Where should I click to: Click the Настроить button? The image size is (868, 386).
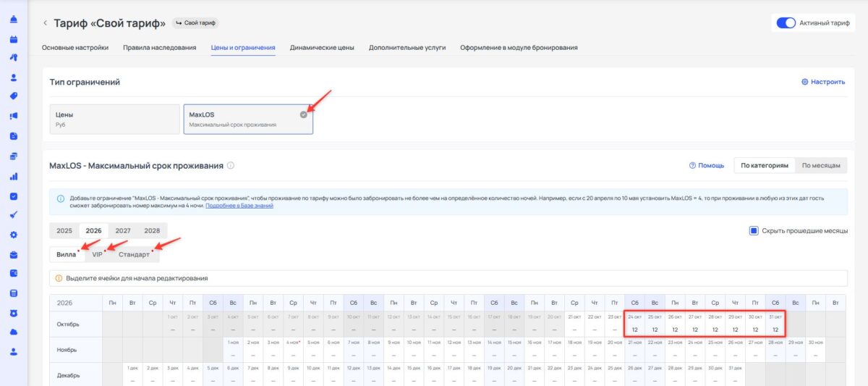click(823, 82)
